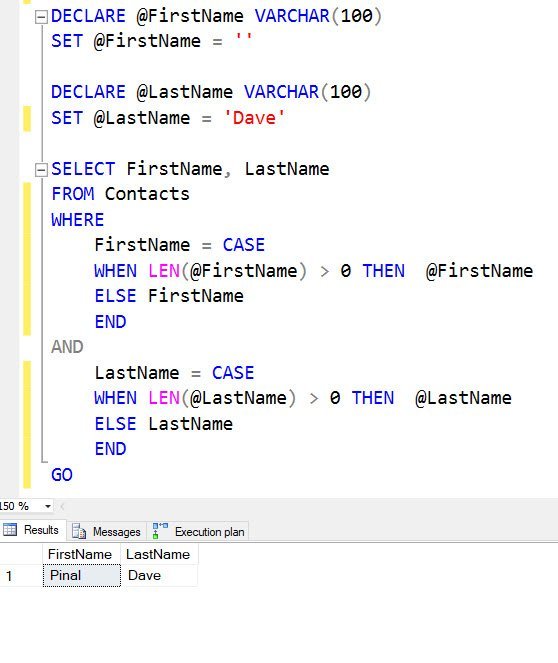This screenshot has height=663, width=558.
Task: Open the Execution plan tab
Action: (198, 531)
